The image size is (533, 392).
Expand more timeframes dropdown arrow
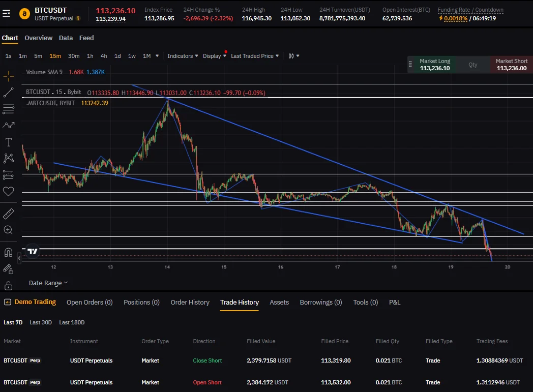[157, 56]
